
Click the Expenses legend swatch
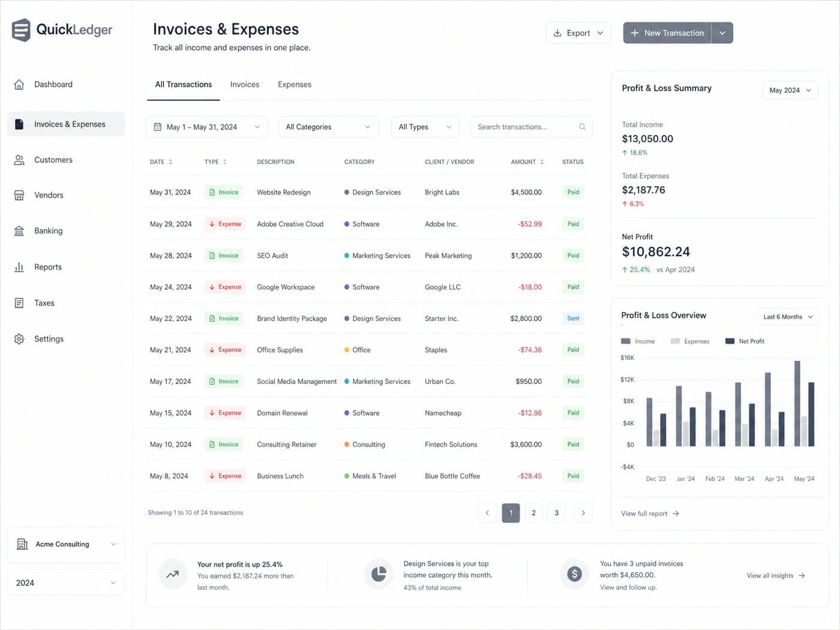pyautogui.click(x=675, y=341)
